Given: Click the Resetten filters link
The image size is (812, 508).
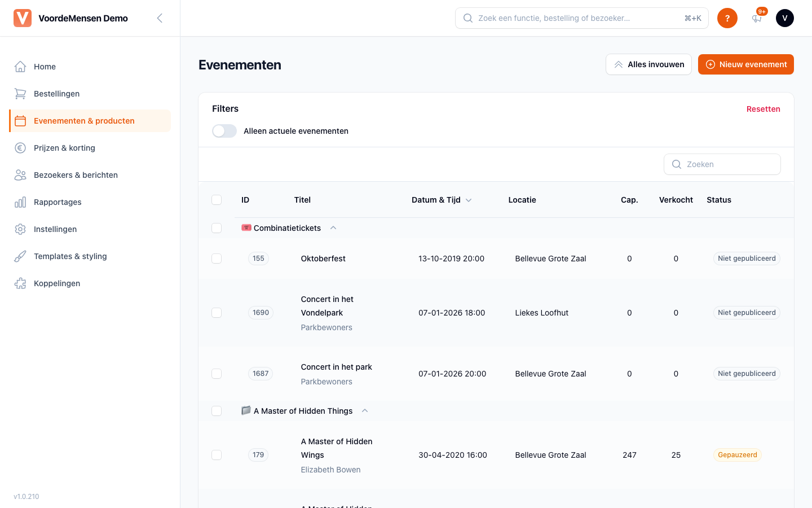Looking at the screenshot, I should (x=764, y=109).
